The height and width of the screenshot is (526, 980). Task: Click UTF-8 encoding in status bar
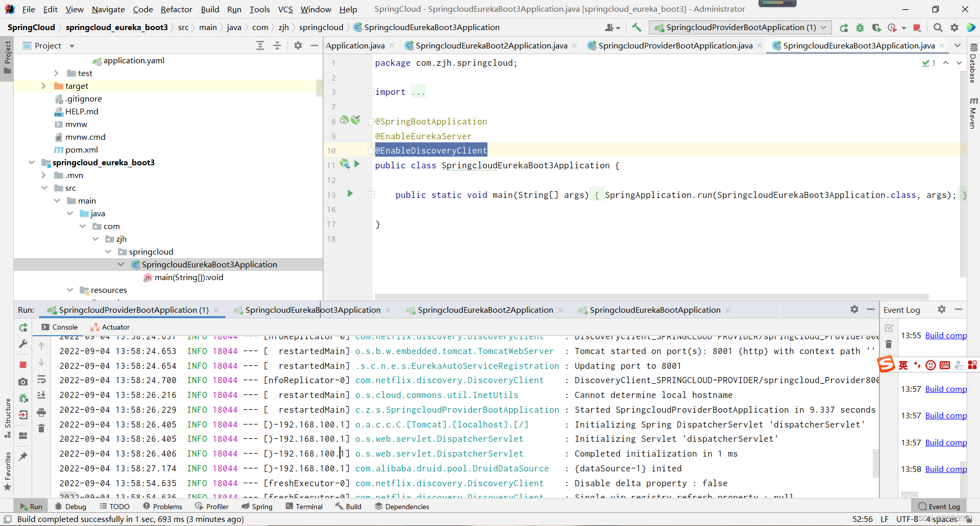[x=908, y=519]
